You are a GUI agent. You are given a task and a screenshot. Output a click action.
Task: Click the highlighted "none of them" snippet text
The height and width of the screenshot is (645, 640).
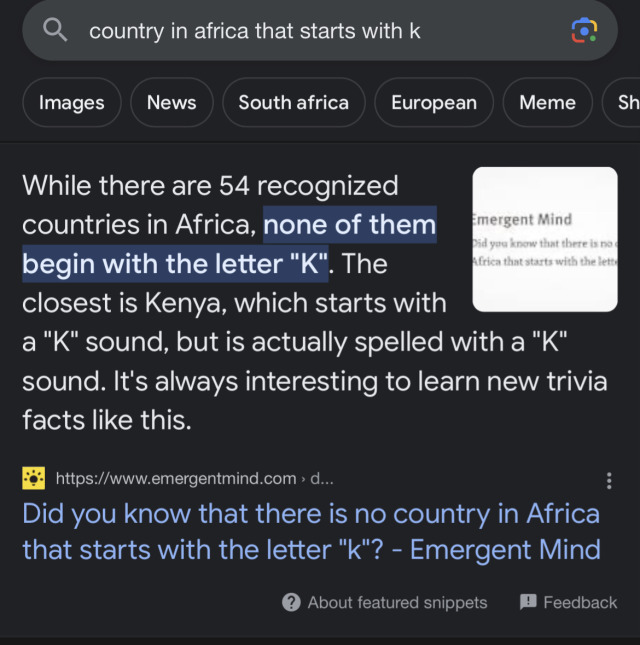[349, 225]
